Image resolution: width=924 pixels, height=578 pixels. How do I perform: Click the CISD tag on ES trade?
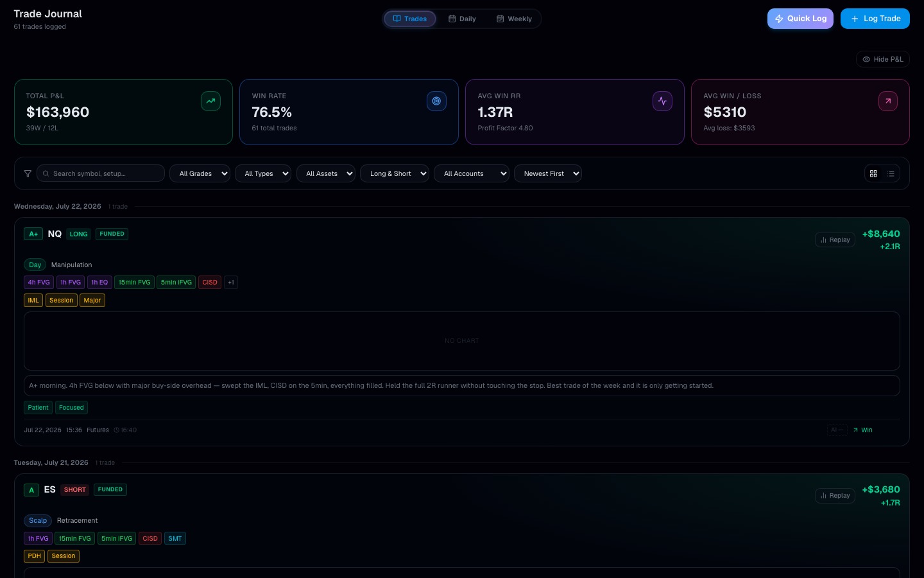150,538
